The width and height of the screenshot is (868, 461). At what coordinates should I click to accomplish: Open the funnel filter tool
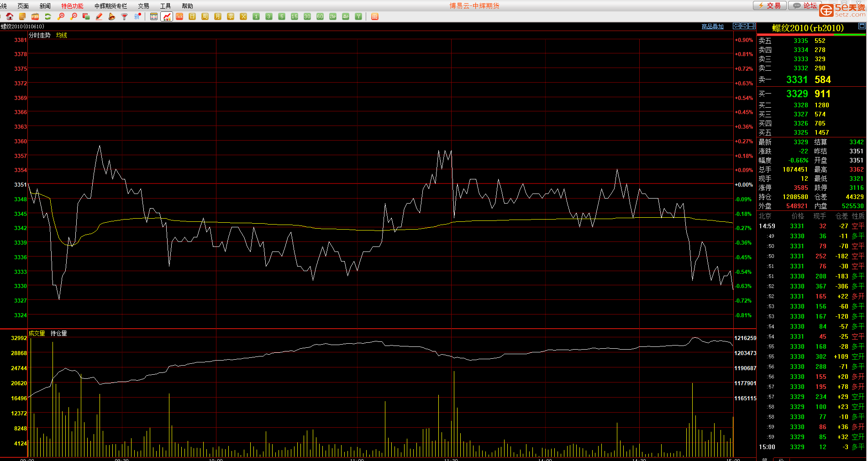pos(124,16)
